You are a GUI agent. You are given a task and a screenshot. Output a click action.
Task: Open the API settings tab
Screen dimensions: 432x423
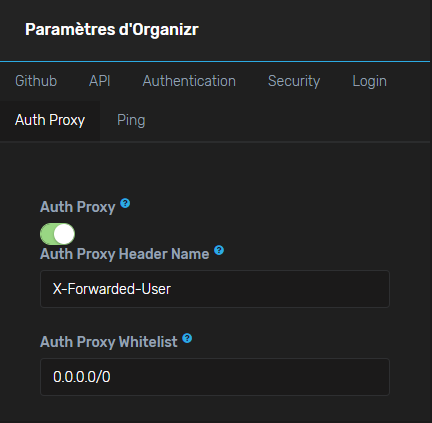coord(100,81)
